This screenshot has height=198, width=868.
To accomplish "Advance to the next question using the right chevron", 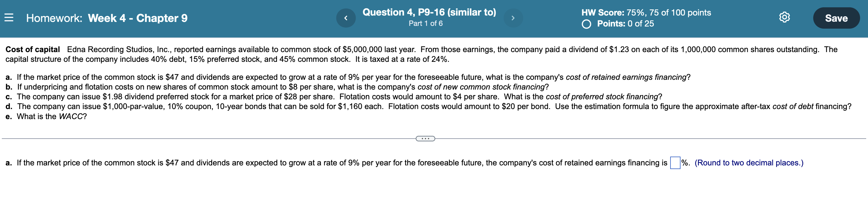I will click(513, 18).
